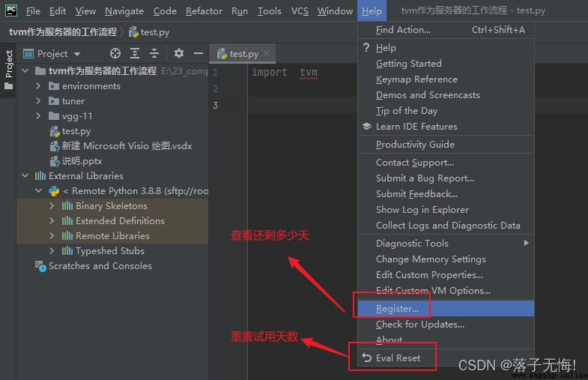The width and height of the screenshot is (588, 380).
Task: Choose Demos and Screencasts entry
Action: 446,95
